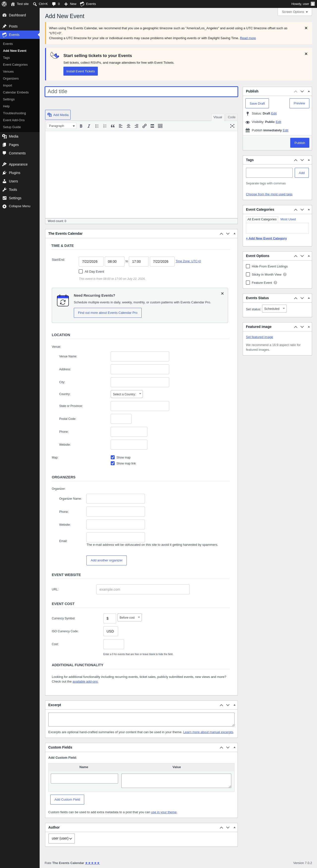The width and height of the screenshot is (317, 868).
Task: Click the insert link icon
Action: (x=144, y=126)
